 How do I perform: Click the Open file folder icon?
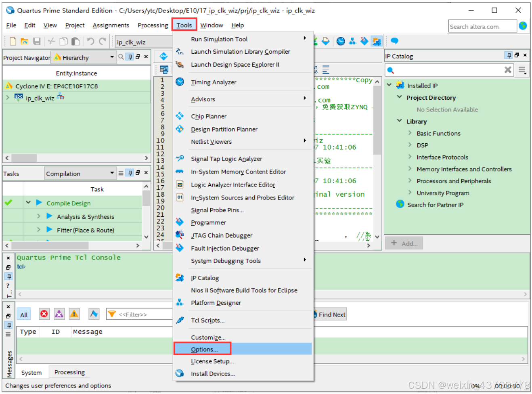(x=24, y=41)
